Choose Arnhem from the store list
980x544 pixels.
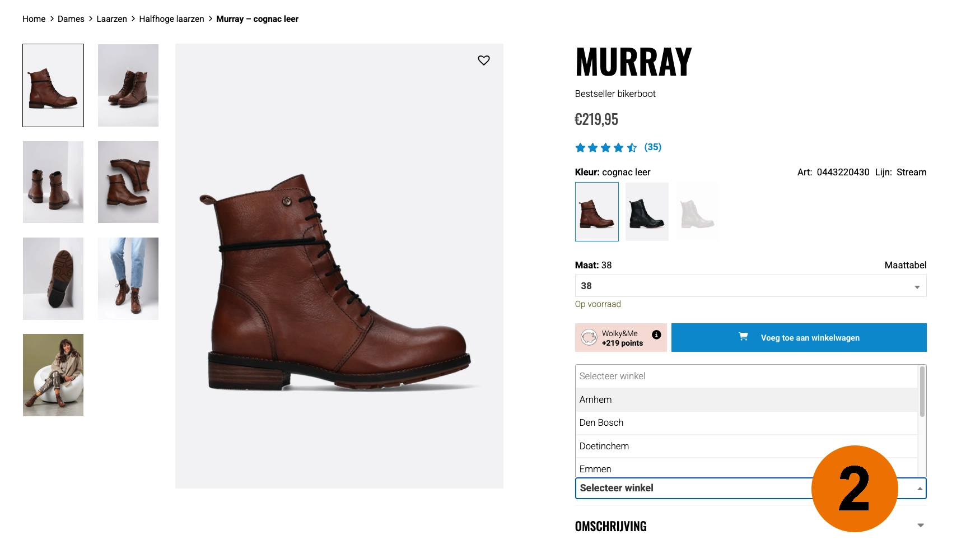coord(746,399)
